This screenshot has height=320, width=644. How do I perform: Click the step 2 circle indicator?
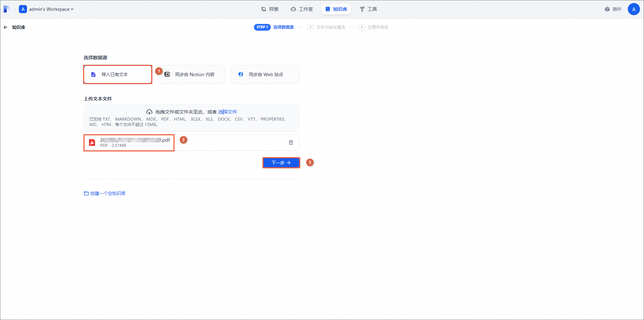(311, 27)
